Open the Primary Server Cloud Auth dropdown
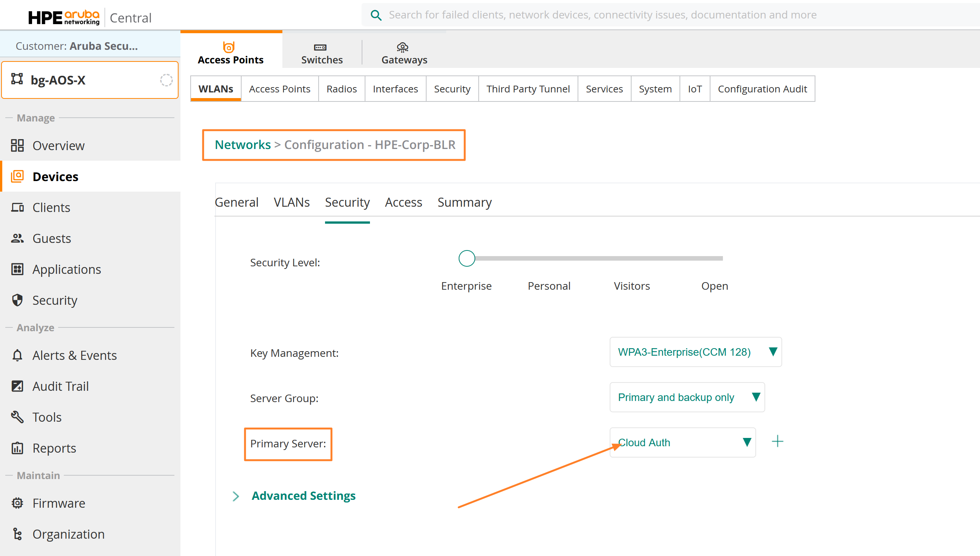The height and width of the screenshot is (556, 980). tap(683, 442)
